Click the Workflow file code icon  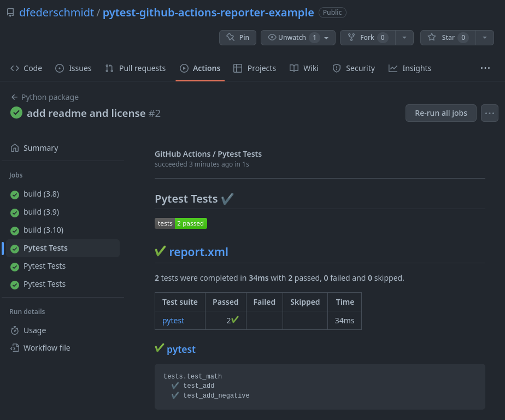pyautogui.click(x=15, y=348)
